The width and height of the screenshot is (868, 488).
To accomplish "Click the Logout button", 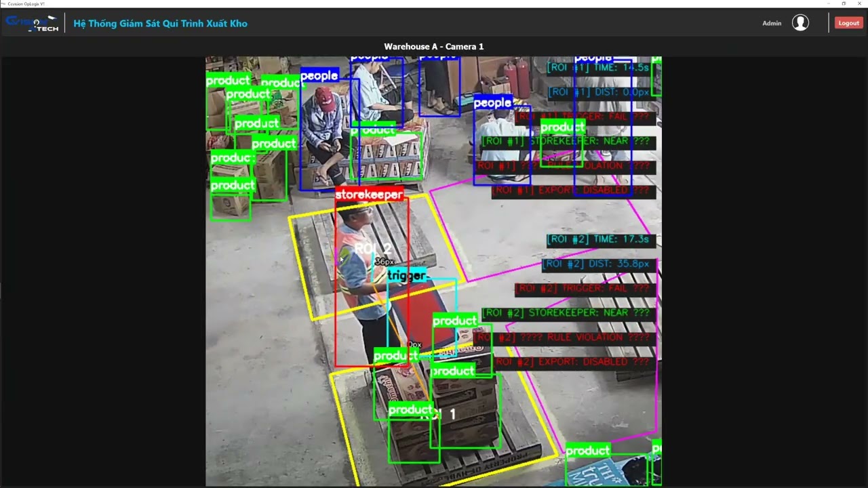I will [848, 23].
